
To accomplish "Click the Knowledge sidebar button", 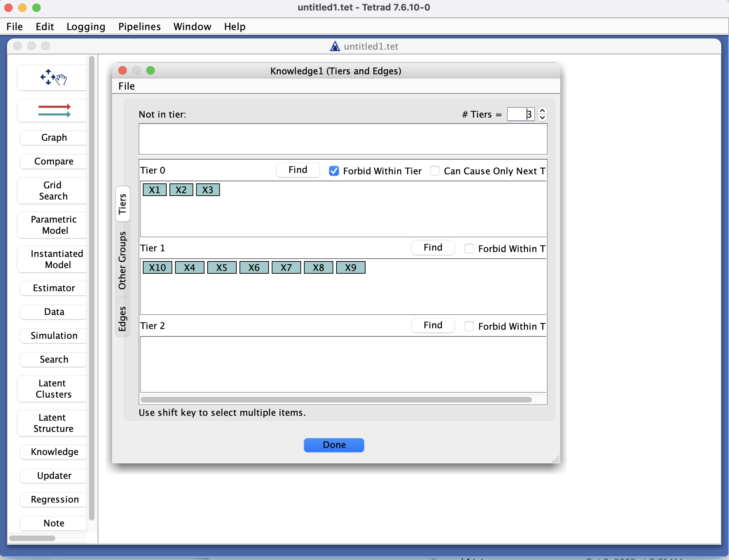I will (x=54, y=452).
